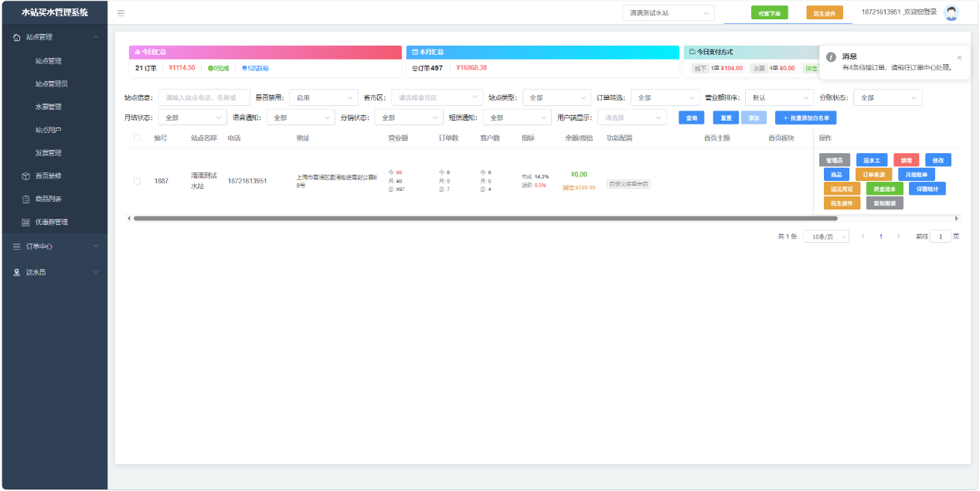Click the green 代客下单 button
This screenshot has width=980, height=491.
click(769, 13)
